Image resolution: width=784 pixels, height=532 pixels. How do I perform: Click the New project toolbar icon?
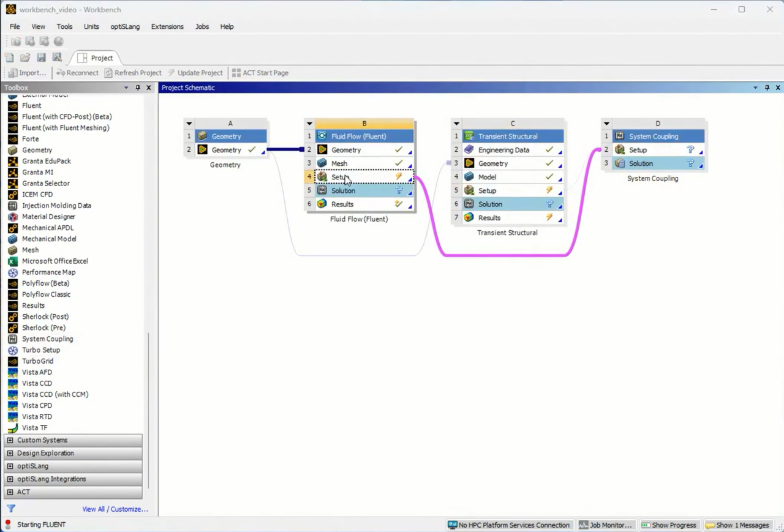(9, 58)
